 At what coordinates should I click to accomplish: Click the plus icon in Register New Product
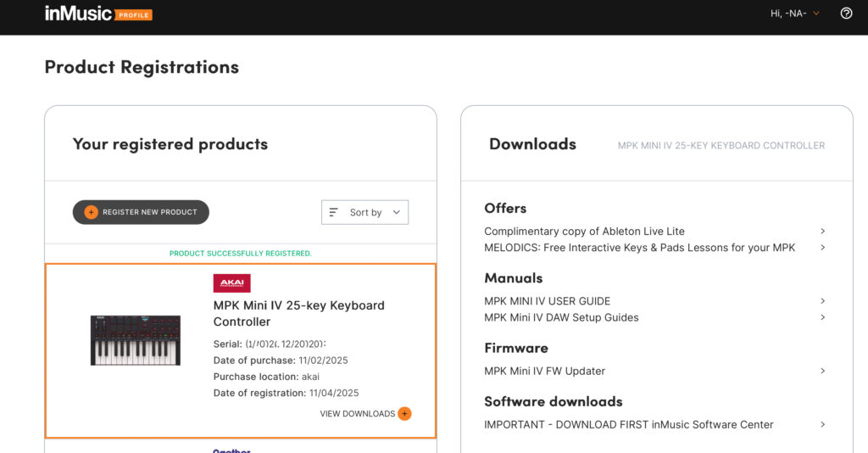91,212
